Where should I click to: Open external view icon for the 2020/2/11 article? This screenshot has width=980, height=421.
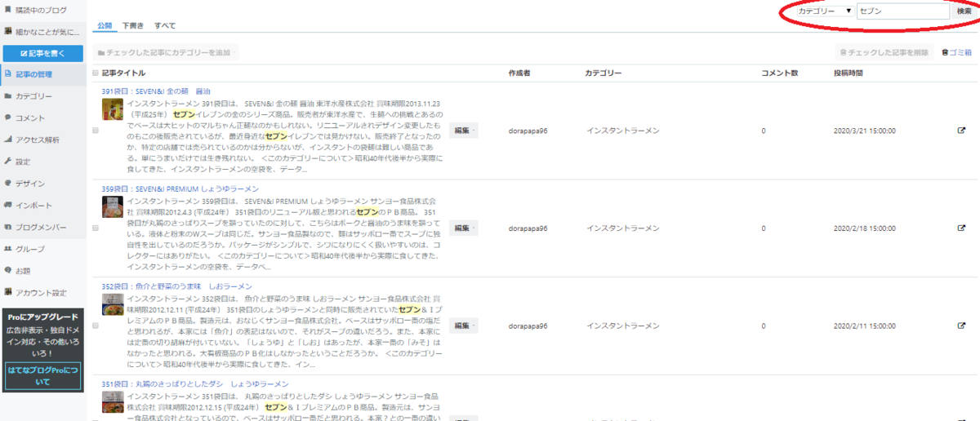click(961, 325)
